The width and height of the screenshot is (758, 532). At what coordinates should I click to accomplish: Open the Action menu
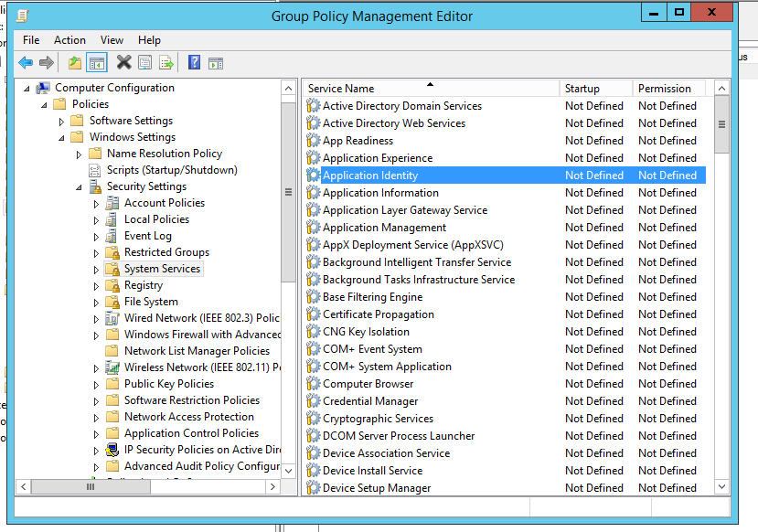(x=69, y=40)
